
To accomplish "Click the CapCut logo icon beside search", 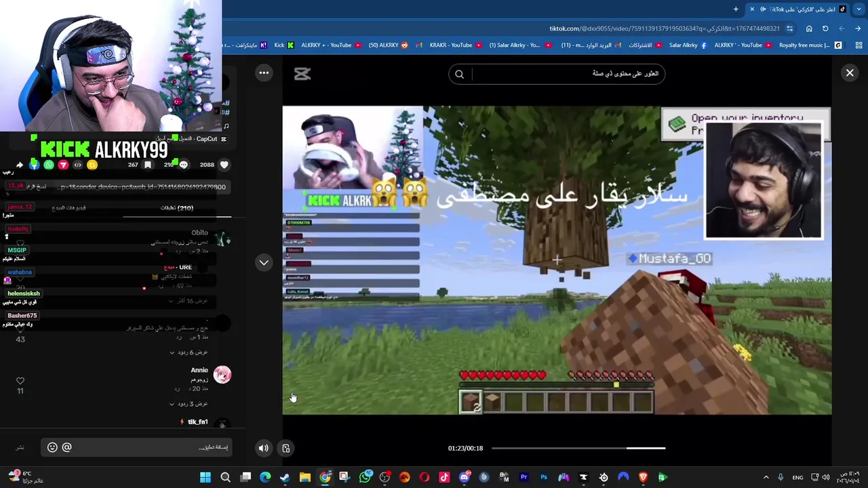I will coord(302,75).
